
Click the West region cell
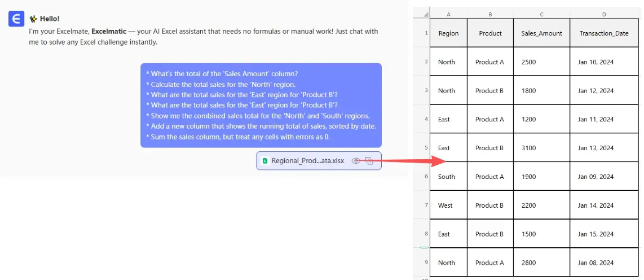448,205
